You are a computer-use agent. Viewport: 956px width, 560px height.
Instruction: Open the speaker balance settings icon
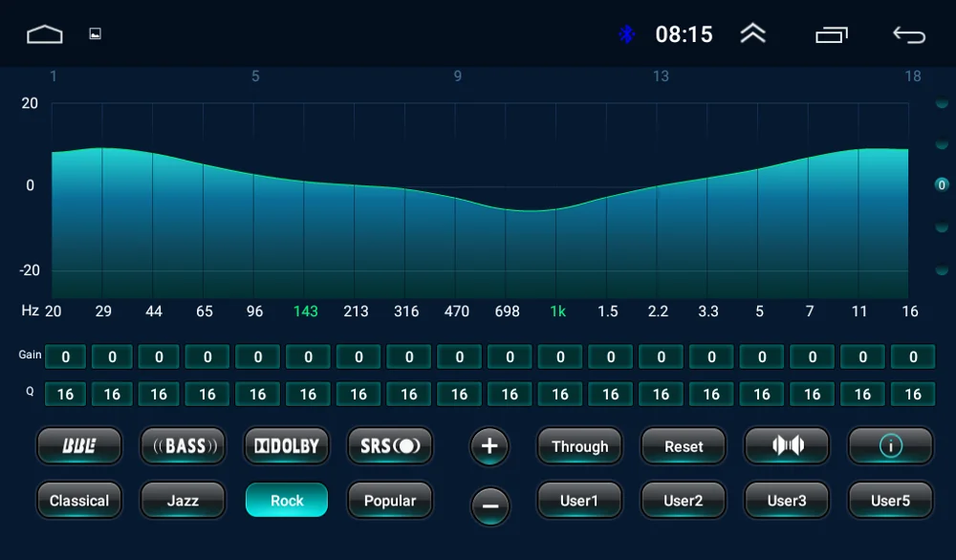pos(787,446)
